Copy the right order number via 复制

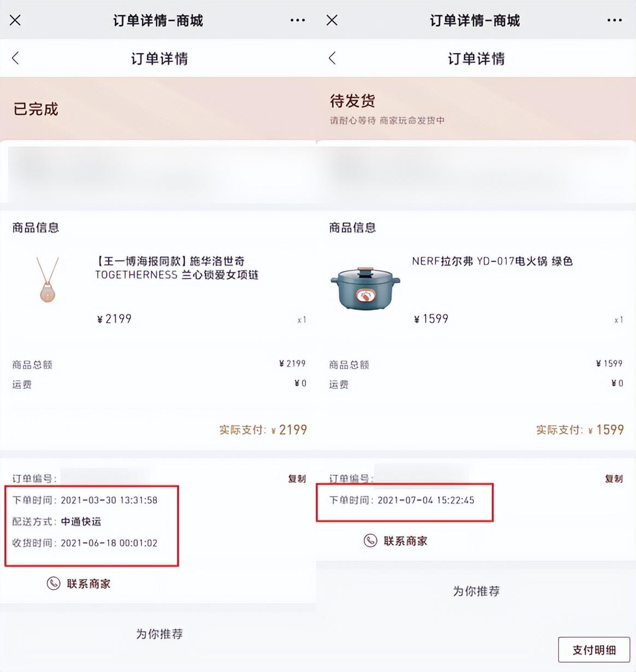point(614,479)
